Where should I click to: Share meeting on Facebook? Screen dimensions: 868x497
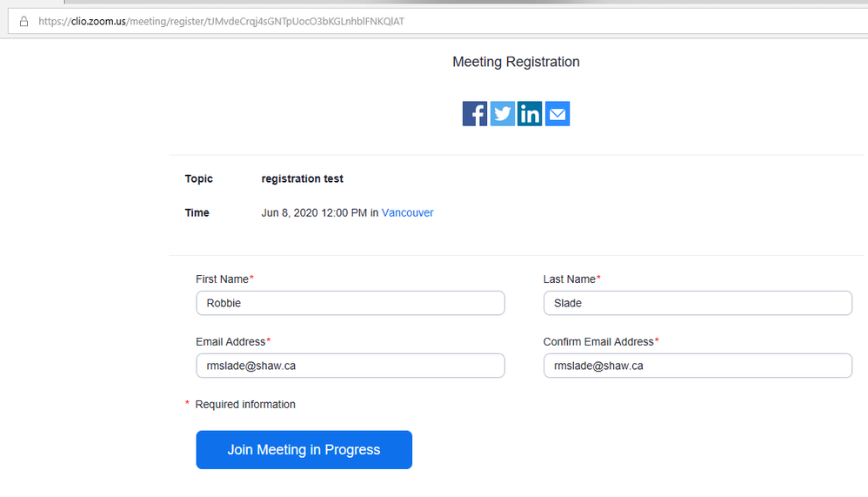[475, 114]
